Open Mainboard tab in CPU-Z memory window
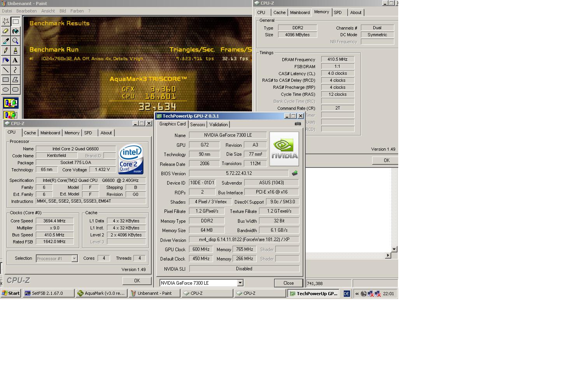588x368 pixels. point(300,12)
